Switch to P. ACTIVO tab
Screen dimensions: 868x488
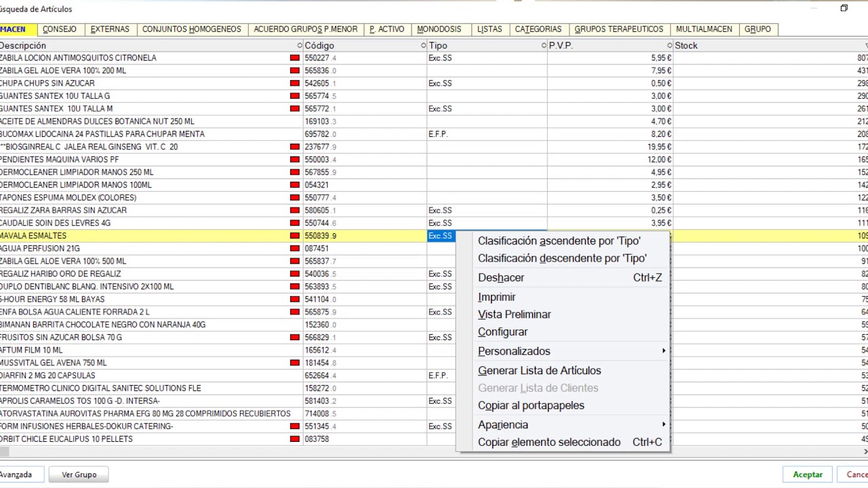(x=387, y=29)
